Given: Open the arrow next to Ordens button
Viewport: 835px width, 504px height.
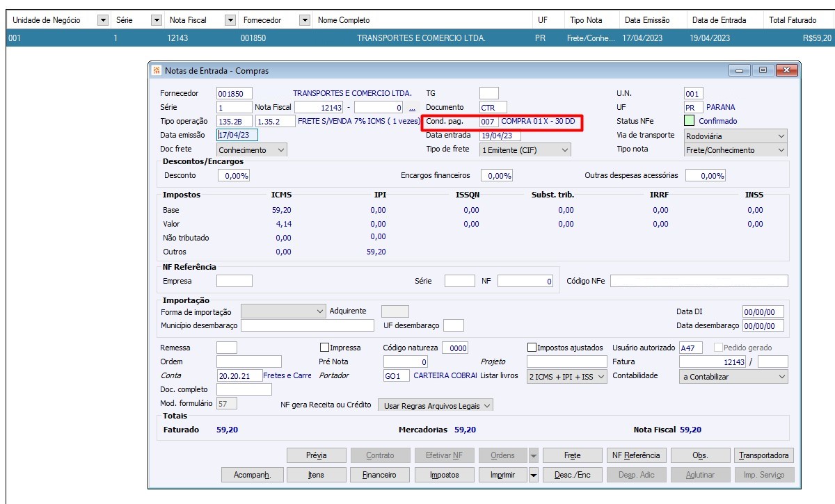Looking at the screenshot, I should pos(534,455).
